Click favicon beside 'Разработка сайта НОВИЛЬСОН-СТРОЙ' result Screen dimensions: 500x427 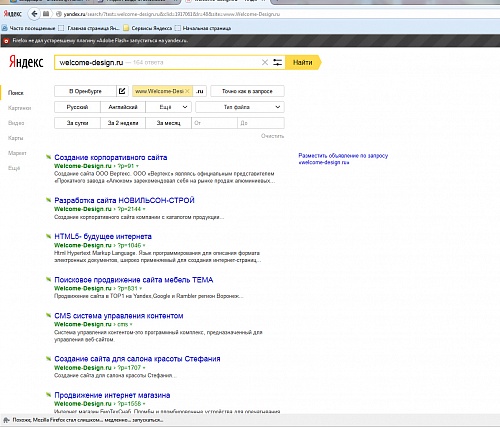click(x=49, y=200)
